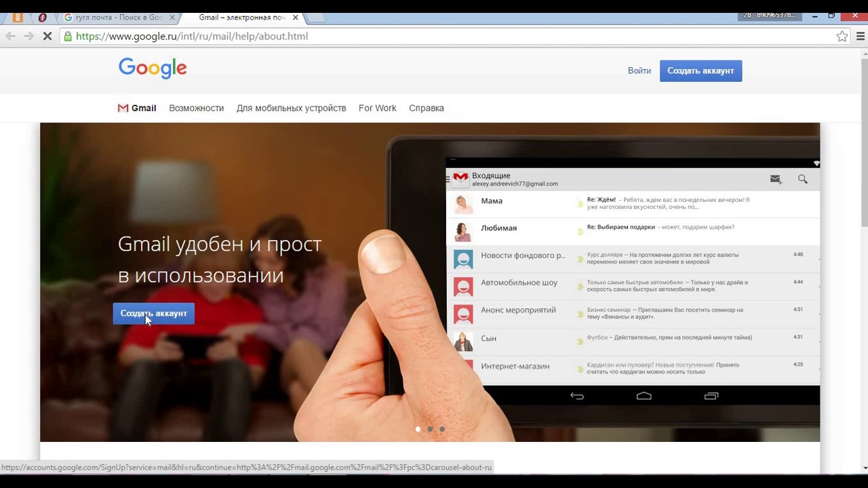Open Chrome's hamburger menu

[861, 37]
